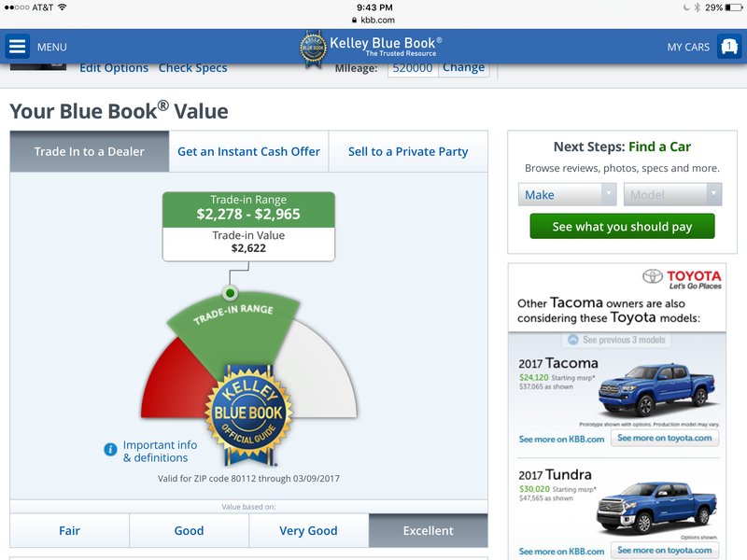This screenshot has height=560, width=747.
Task: Open the My Cars garage icon
Action: tap(729, 47)
